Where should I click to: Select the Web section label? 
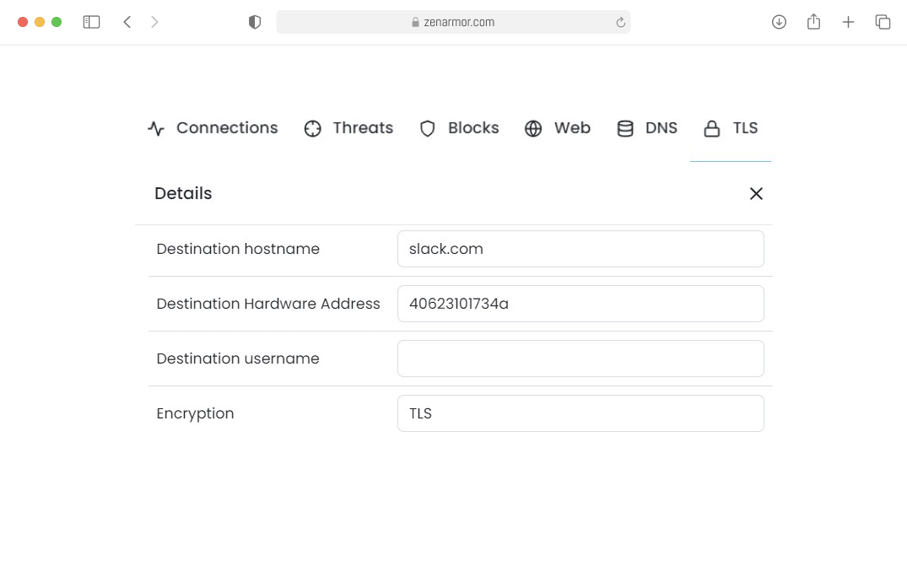572,128
